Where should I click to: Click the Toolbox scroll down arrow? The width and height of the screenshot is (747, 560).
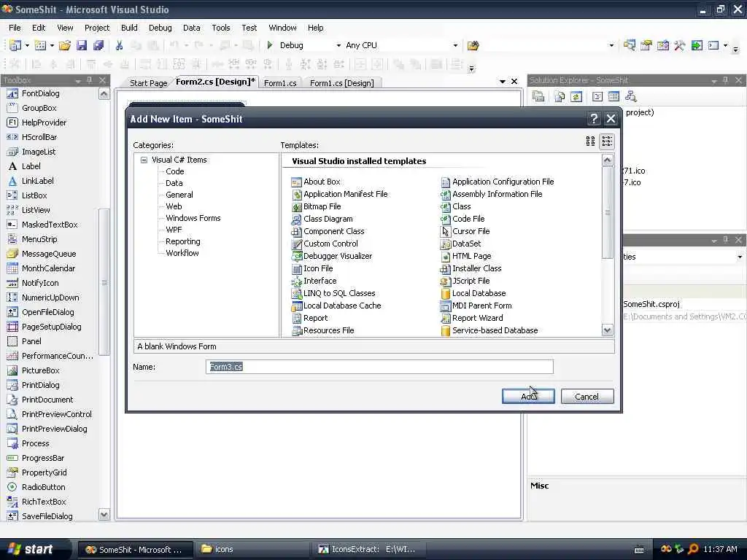pos(104,514)
